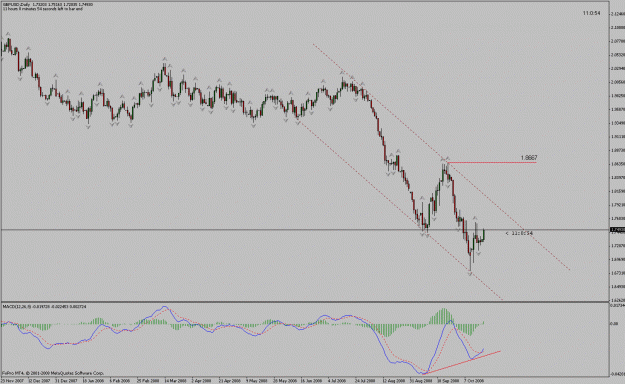
Task: Select the red horizontal line at 1.8867
Action: (492, 162)
